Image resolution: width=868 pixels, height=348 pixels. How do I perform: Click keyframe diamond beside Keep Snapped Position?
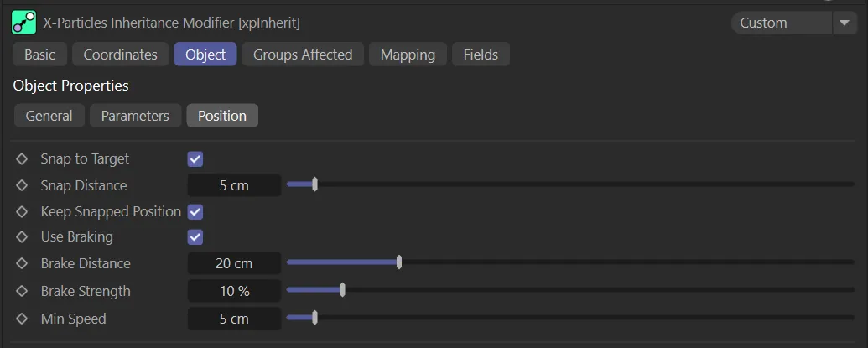22,211
